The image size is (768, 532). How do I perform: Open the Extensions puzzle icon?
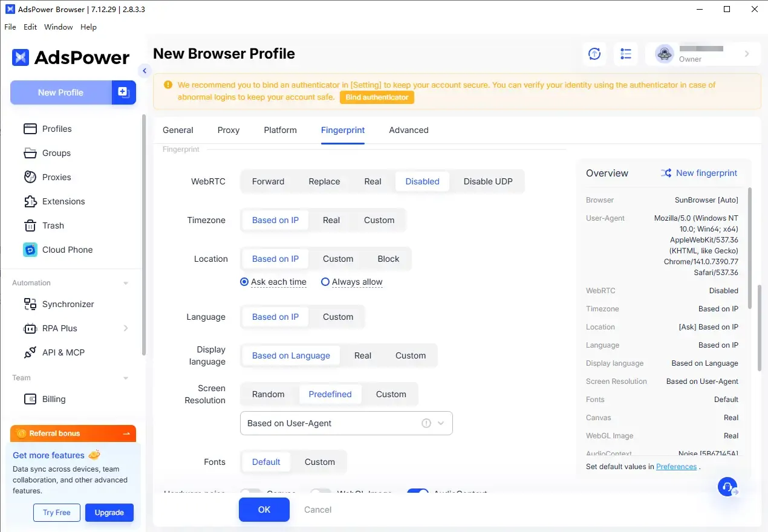point(30,201)
